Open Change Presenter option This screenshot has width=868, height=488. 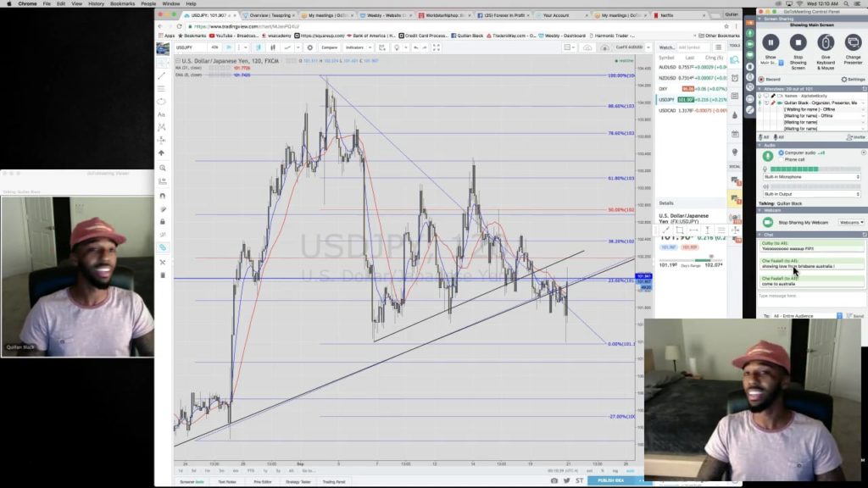point(853,42)
